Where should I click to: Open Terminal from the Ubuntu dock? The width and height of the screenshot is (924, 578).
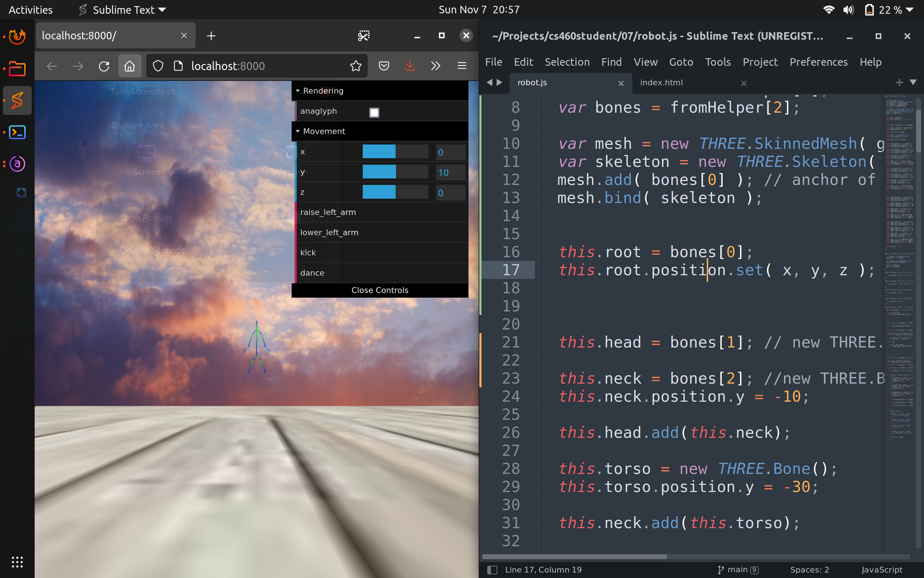pos(17,132)
